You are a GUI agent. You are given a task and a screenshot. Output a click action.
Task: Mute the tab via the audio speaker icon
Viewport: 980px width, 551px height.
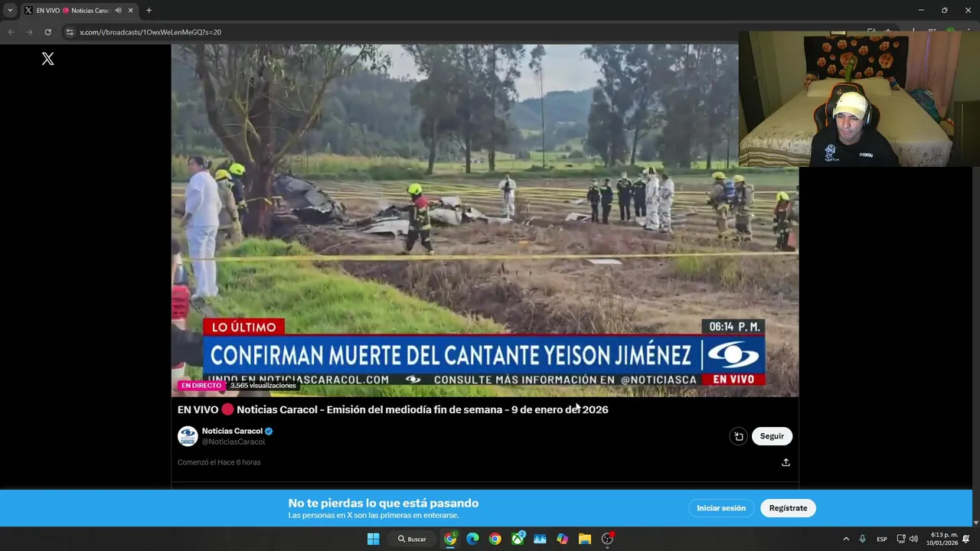pyautogui.click(x=118, y=11)
